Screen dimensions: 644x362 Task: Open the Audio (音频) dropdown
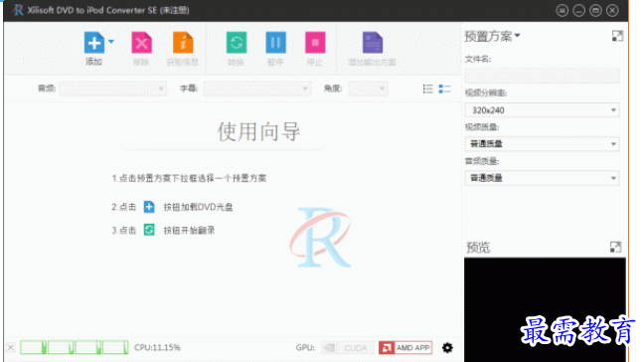pos(113,89)
